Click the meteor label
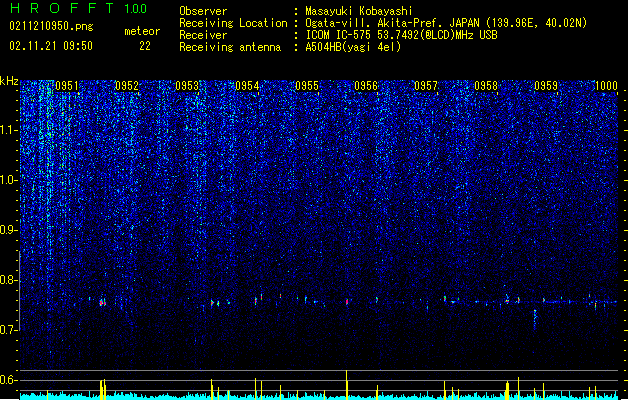Screen dimensions: 629x400 [x=142, y=31]
